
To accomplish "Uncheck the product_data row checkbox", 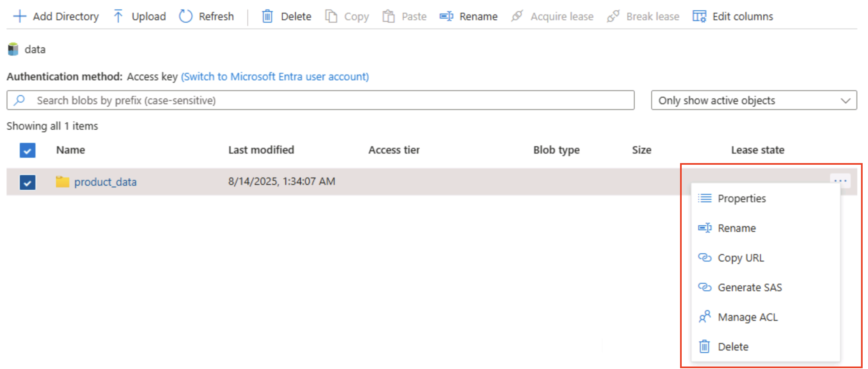I will [28, 182].
